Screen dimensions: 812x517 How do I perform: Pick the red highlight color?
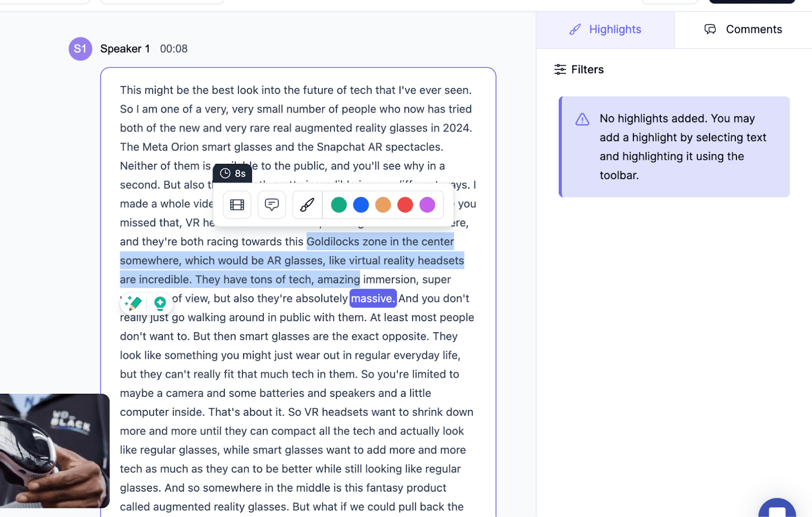(x=405, y=204)
